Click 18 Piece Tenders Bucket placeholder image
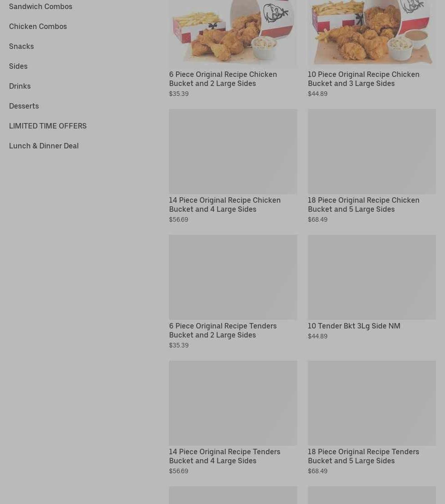445x504 pixels. pyautogui.click(x=372, y=403)
